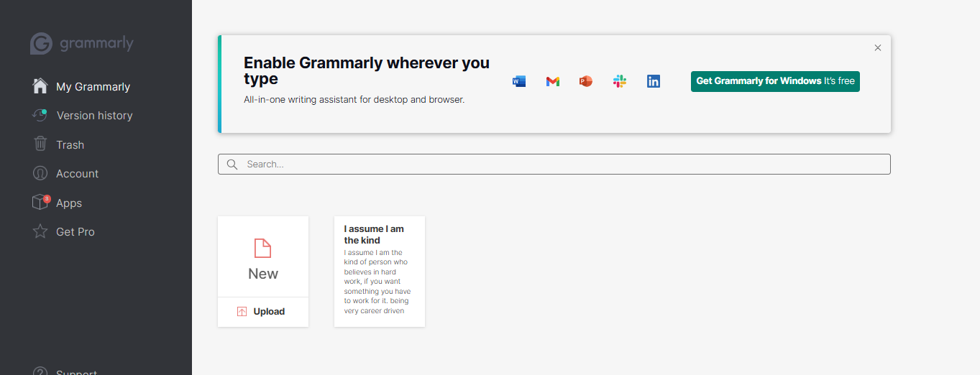Open the Apps section with notification badge
This screenshot has width=980, height=375.
pos(69,203)
